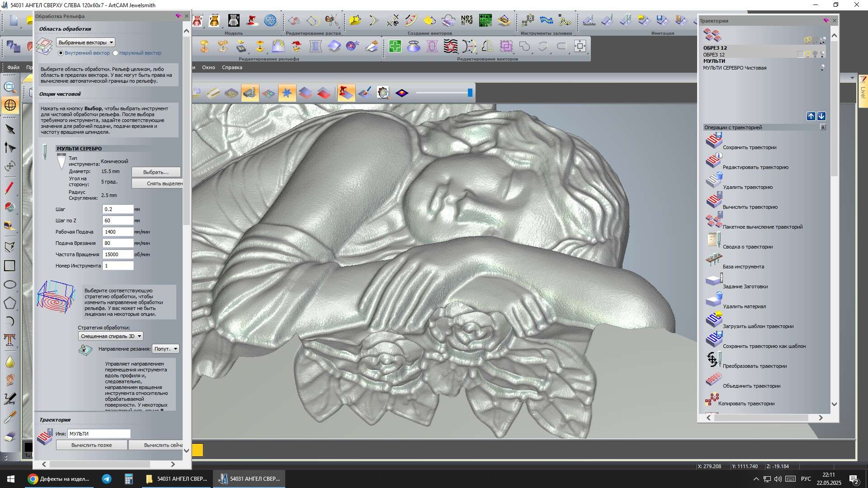Click the Шаг input field with 0.2
The width and height of the screenshot is (868, 488).
[x=118, y=209]
